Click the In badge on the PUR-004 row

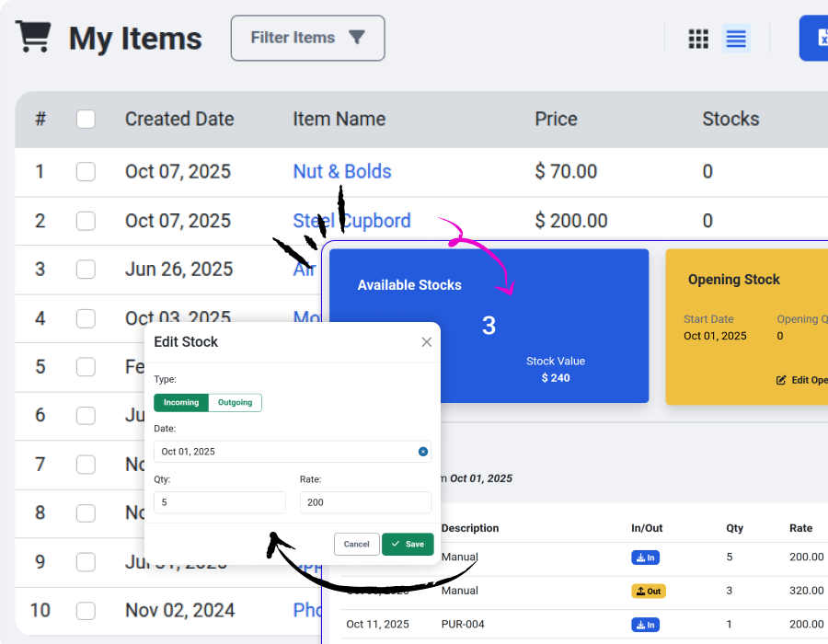645,624
